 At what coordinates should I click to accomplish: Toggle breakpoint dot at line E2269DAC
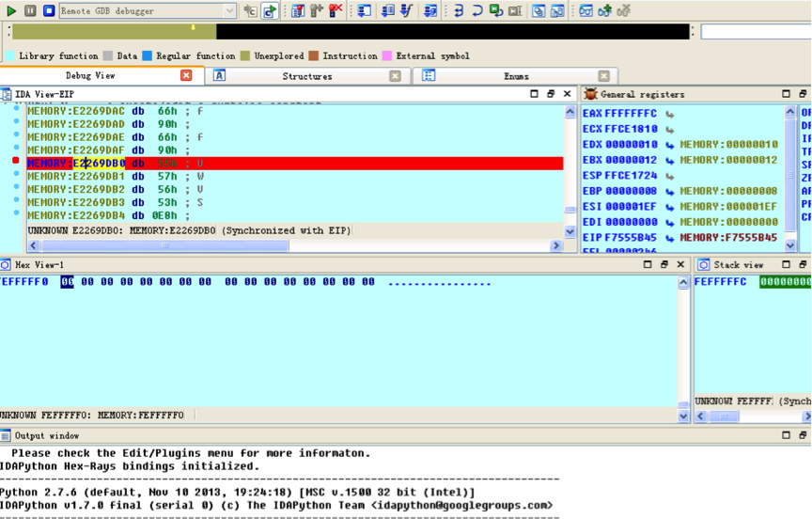(16, 110)
